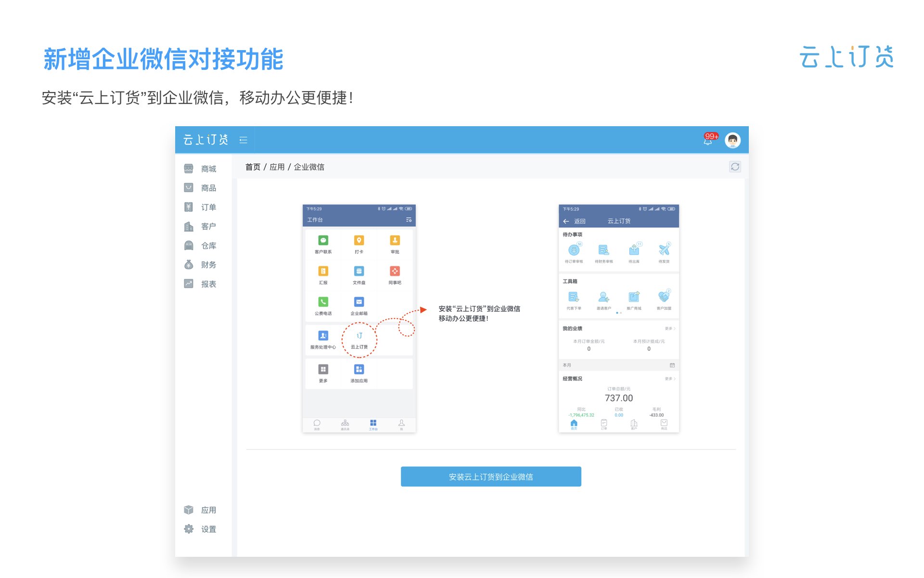Open 财务 in the sidebar
Screen dimensions: 924x578
201,264
